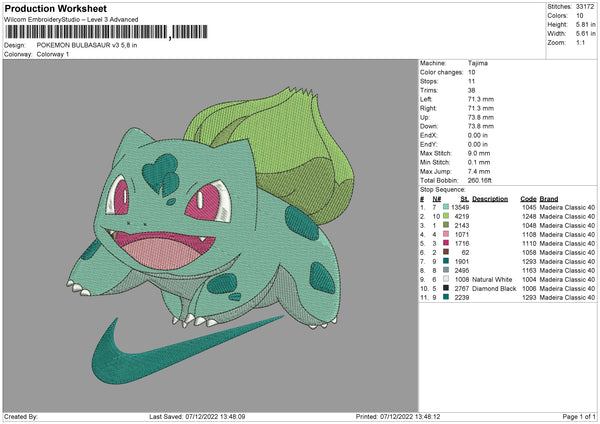This screenshot has height=424, width=600.
Task: Select the 'Diamond Black' description
Action: (494, 289)
